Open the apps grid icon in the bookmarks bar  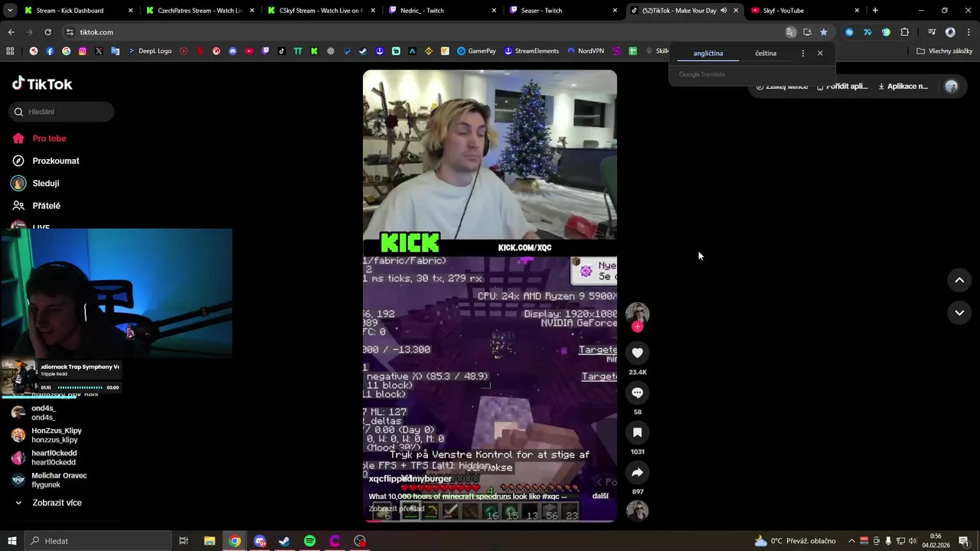[10, 51]
